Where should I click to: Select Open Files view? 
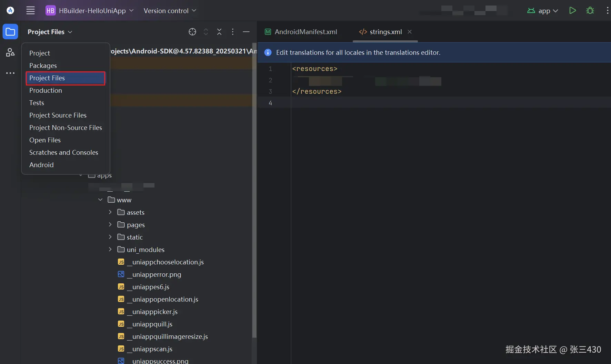66,140
